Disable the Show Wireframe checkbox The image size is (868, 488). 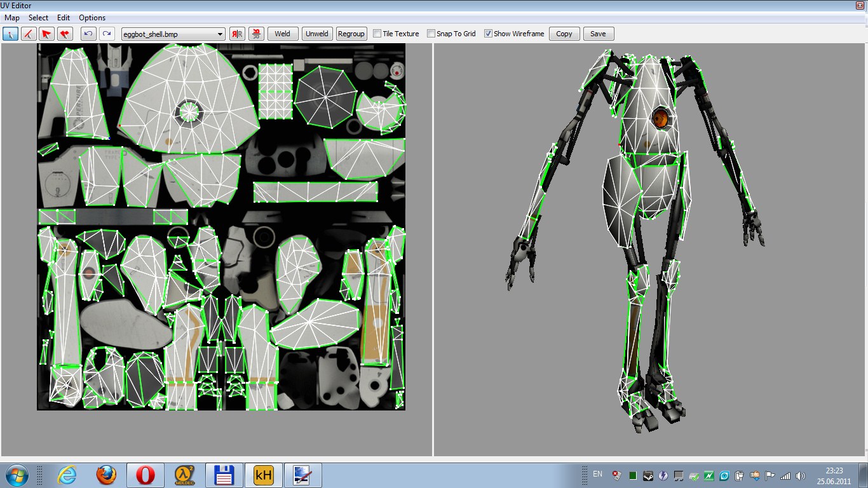488,34
